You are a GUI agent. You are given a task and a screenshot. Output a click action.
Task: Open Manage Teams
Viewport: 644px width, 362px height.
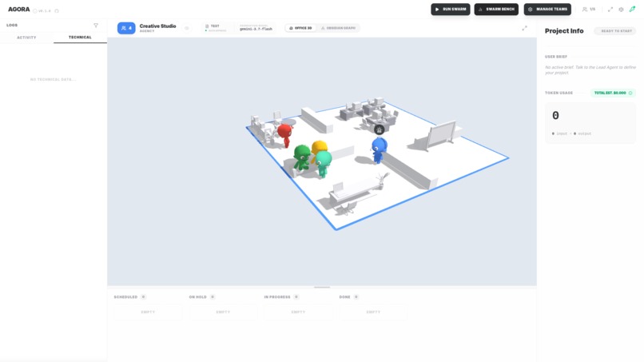(x=547, y=9)
